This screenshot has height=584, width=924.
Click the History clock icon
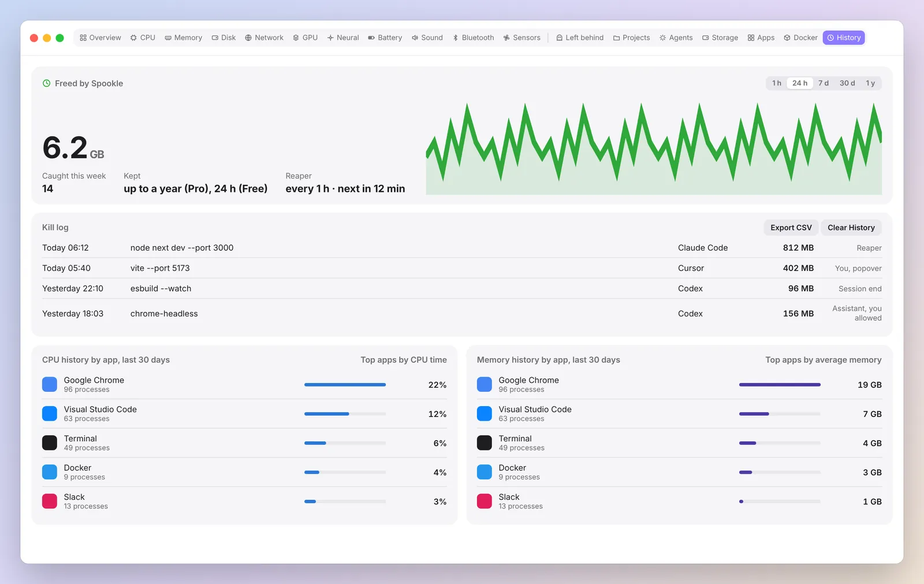[x=830, y=38]
